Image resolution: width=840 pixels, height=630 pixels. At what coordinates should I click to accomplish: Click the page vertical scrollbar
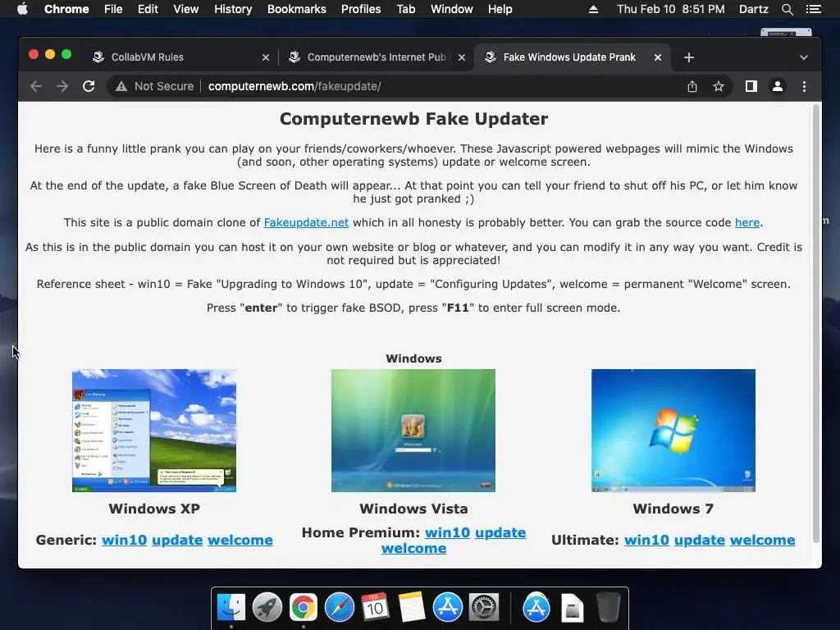tap(816, 323)
